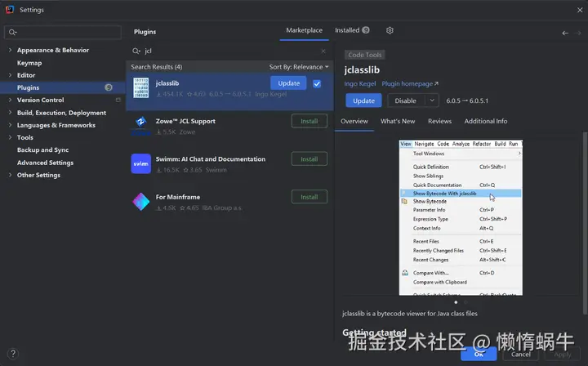Install the For Mainframe plugin

(309, 197)
